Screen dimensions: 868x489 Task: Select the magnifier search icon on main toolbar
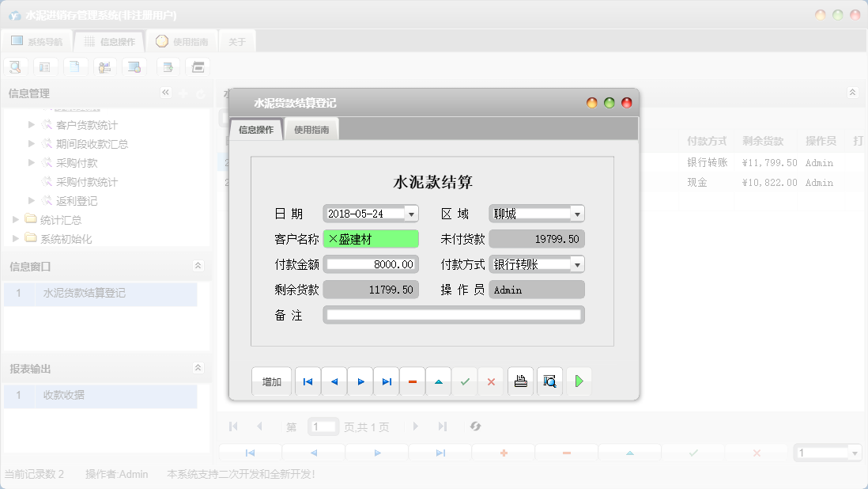click(x=15, y=66)
